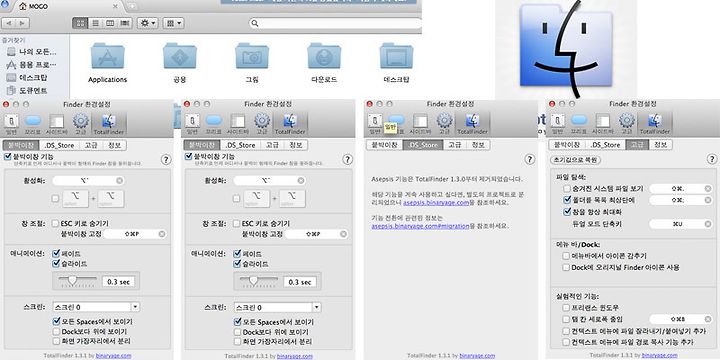Open binaryage.com link in Asepsis preferences window
This screenshot has width=720, height=360.
(477, 355)
